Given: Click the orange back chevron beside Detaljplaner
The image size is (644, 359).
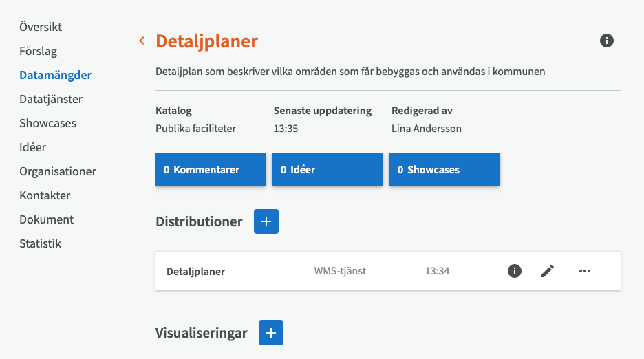Looking at the screenshot, I should [142, 41].
